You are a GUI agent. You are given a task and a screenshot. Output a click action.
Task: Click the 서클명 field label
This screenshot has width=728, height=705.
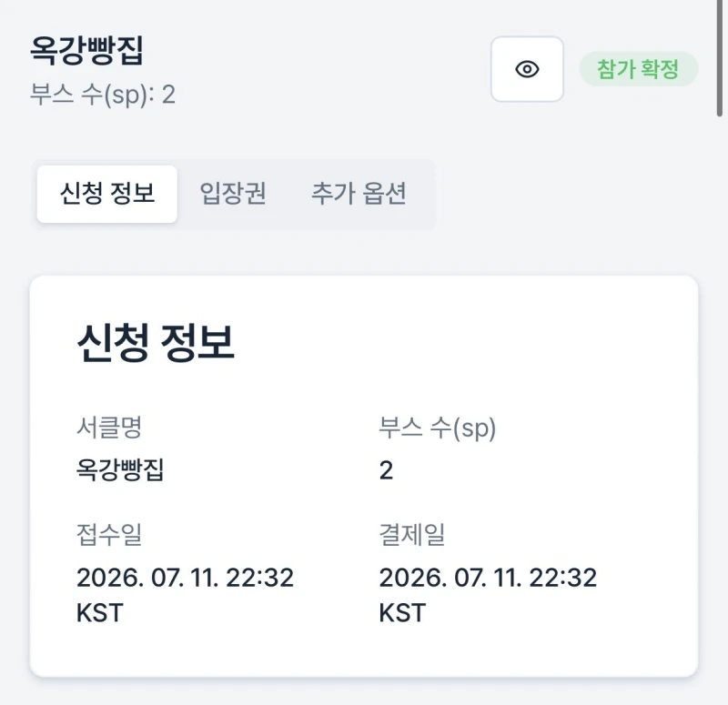pyautogui.click(x=109, y=428)
